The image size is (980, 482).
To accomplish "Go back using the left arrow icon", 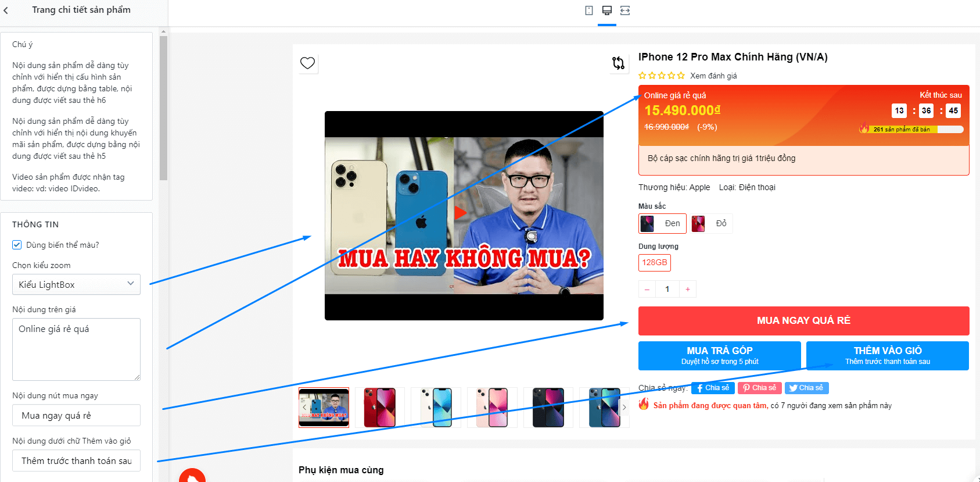I will (x=6, y=10).
